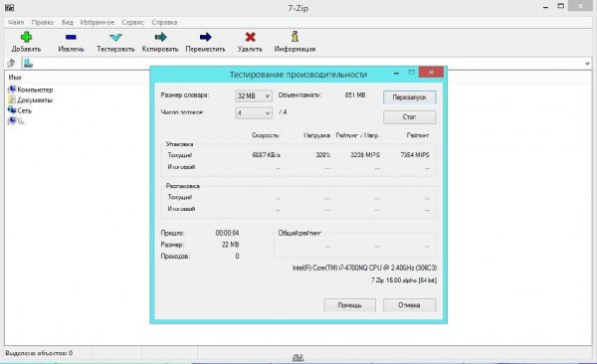Image resolution: width=597 pixels, height=364 pixels.
Task: Open the Справка menu
Action: tap(164, 23)
